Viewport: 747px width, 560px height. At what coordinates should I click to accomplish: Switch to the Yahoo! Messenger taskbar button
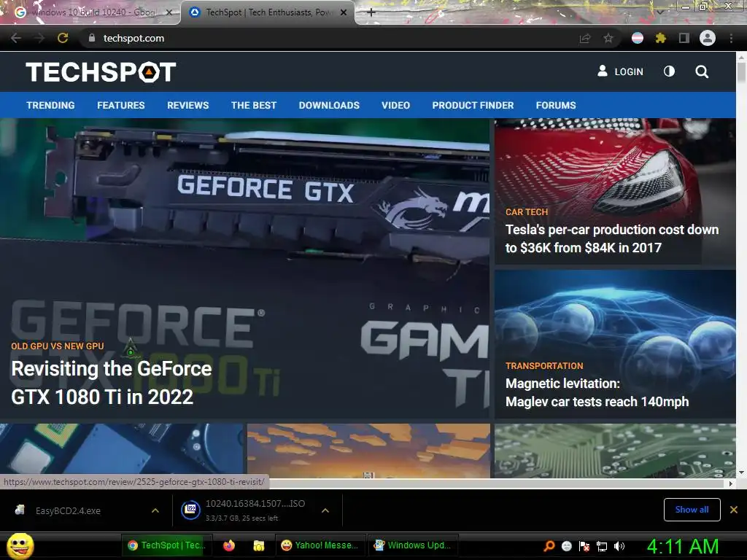[320, 545]
